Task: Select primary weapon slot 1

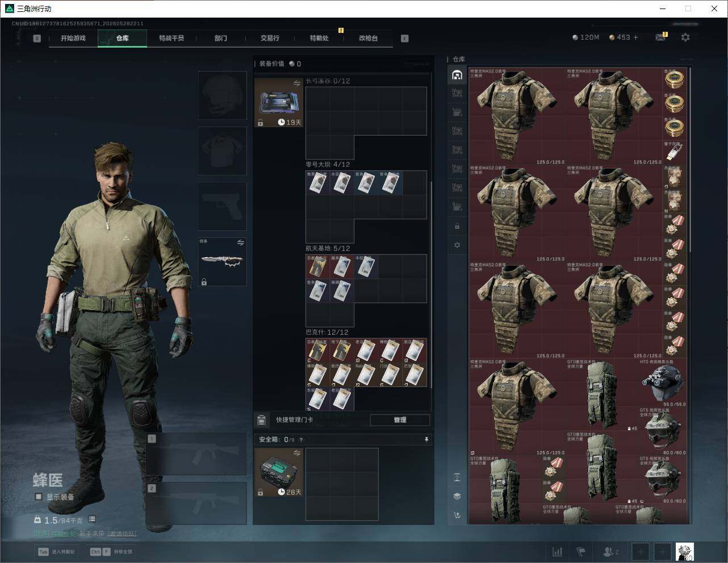Action: pyautogui.click(x=196, y=454)
